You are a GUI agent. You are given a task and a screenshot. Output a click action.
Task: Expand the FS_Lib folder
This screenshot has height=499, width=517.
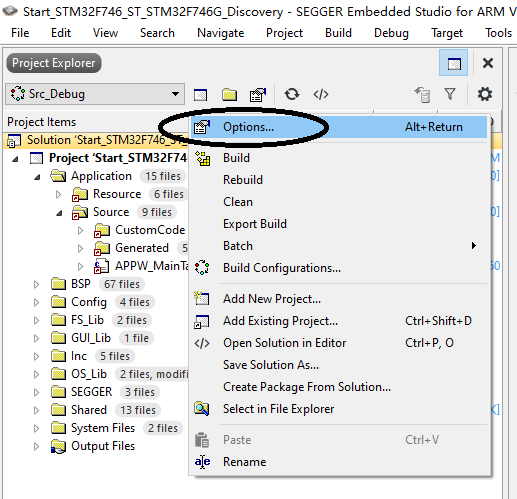coord(37,320)
